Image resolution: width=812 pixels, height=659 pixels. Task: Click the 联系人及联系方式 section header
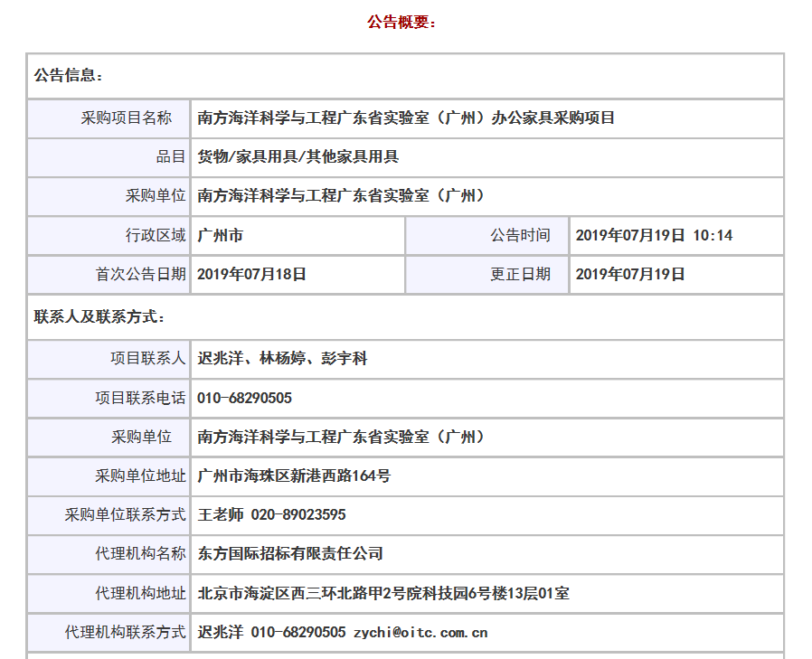99,317
